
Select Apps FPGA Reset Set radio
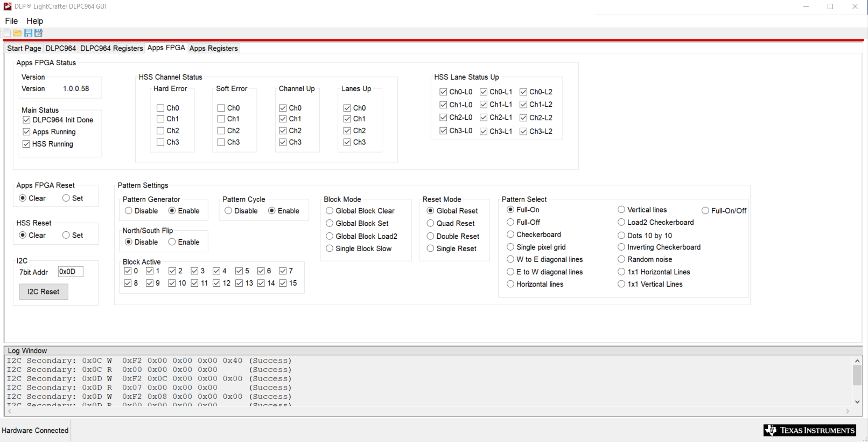click(66, 198)
